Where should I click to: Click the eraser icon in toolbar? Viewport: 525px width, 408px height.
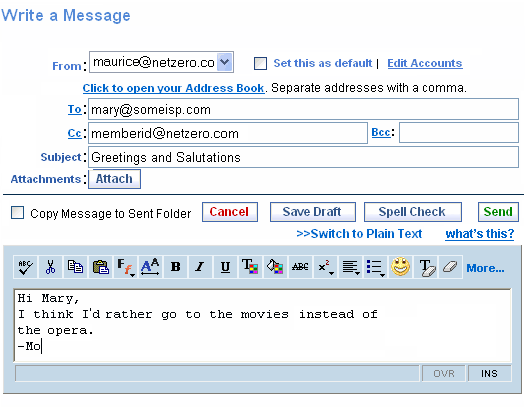click(450, 267)
